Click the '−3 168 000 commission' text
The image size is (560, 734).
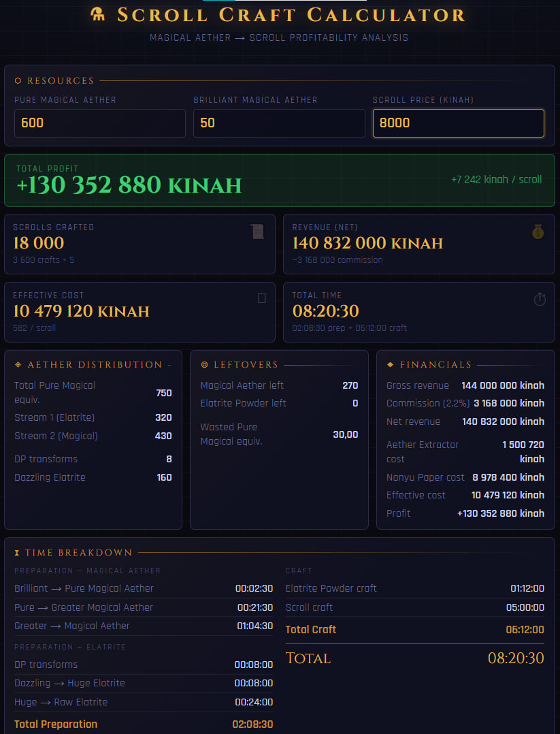tap(337, 260)
